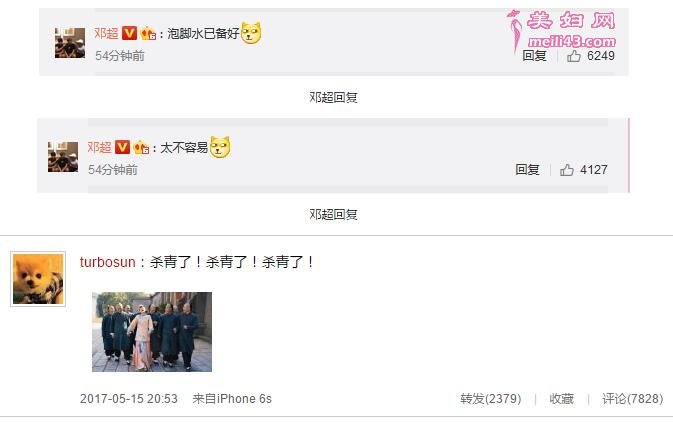Image resolution: width=673 pixels, height=422 pixels.
Task: Reply to the 太不容易 comment
Action: pyautogui.click(x=527, y=170)
